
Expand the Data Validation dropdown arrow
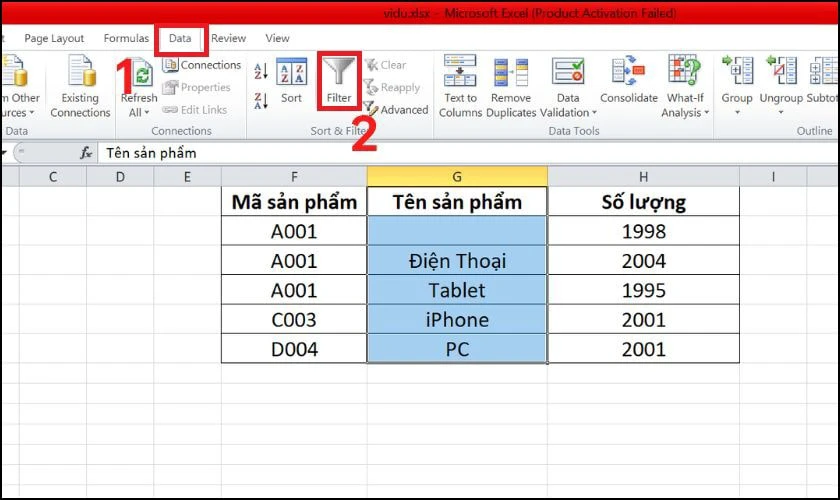click(x=594, y=113)
